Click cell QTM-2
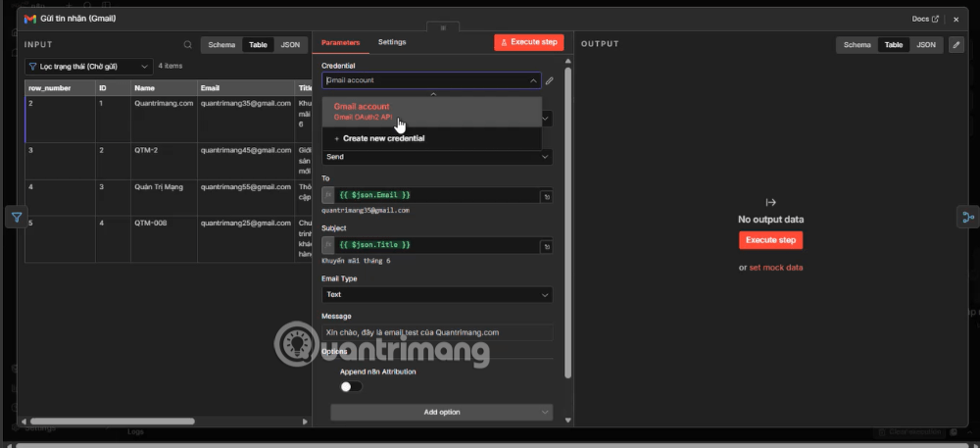 146,151
